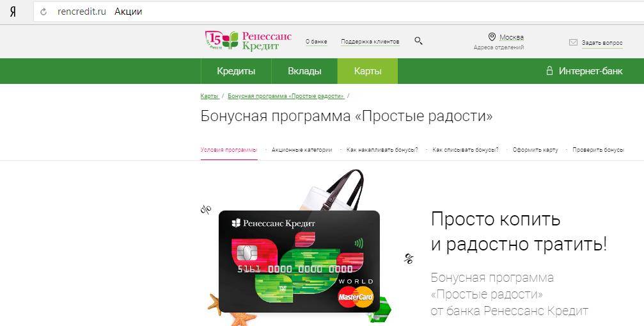Open the Как накапливать бонусы? tab
The height and width of the screenshot is (326, 644).
point(382,150)
